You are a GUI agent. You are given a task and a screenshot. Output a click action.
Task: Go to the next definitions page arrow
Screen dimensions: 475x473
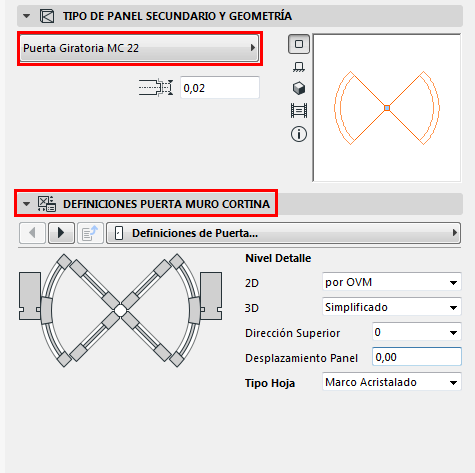click(61, 233)
